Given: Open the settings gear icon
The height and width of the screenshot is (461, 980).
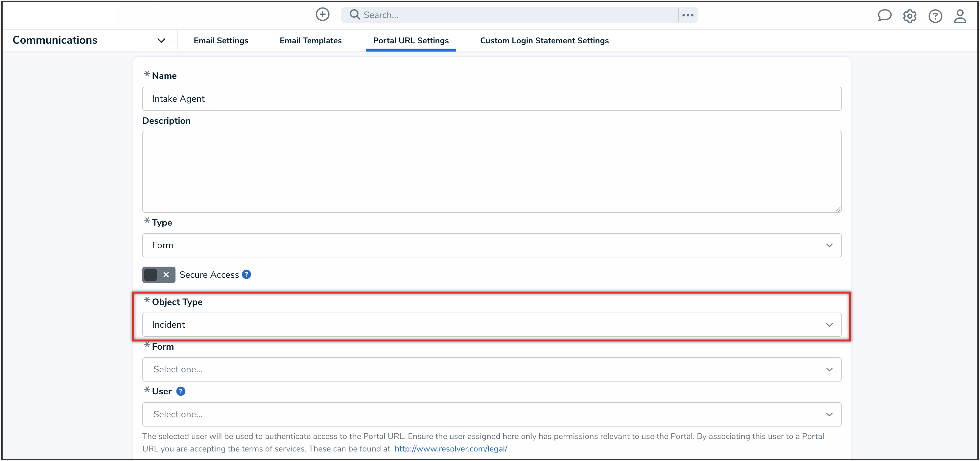Looking at the screenshot, I should [x=910, y=16].
